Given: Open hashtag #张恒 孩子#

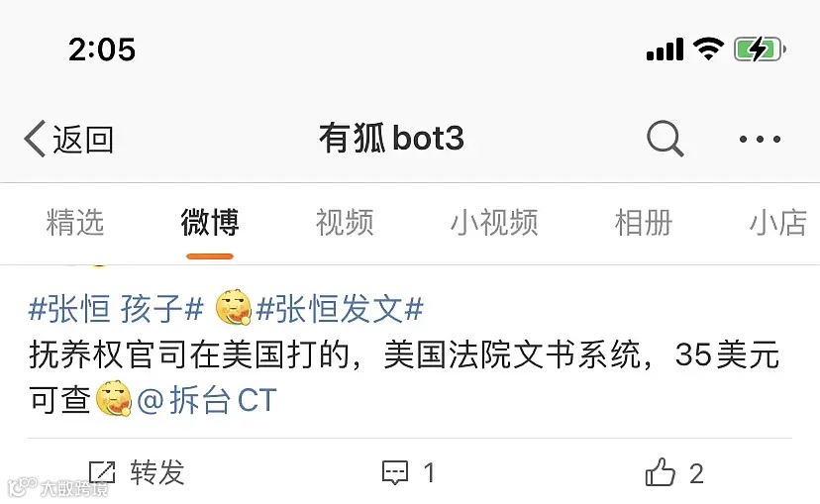Looking at the screenshot, I should 116,309.
